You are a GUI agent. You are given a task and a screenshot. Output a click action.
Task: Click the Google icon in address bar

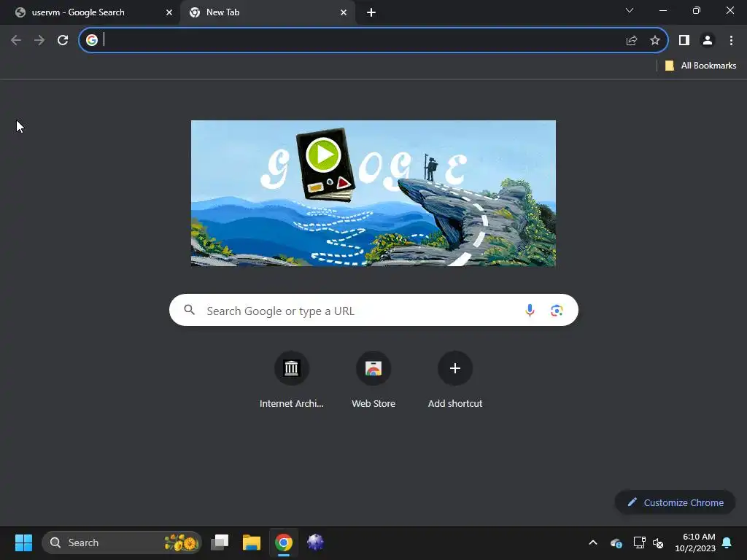[x=92, y=40]
